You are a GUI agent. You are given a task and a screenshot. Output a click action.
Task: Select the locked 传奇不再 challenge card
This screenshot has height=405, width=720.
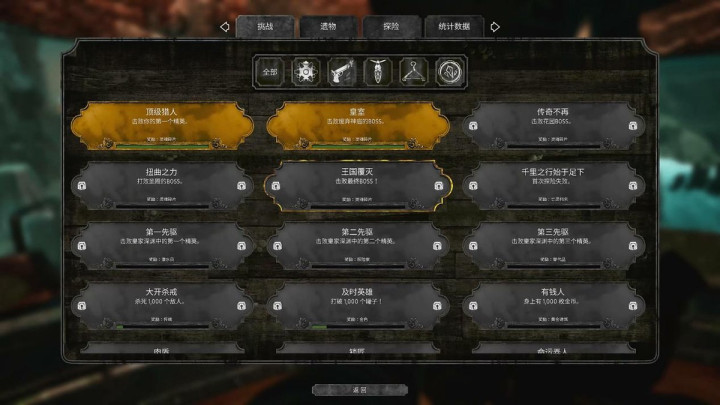coord(553,126)
